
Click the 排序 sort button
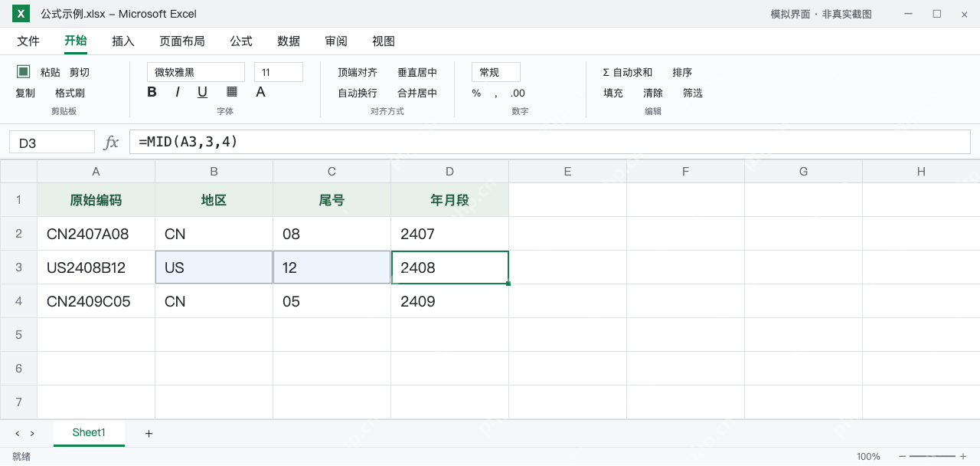[682, 73]
